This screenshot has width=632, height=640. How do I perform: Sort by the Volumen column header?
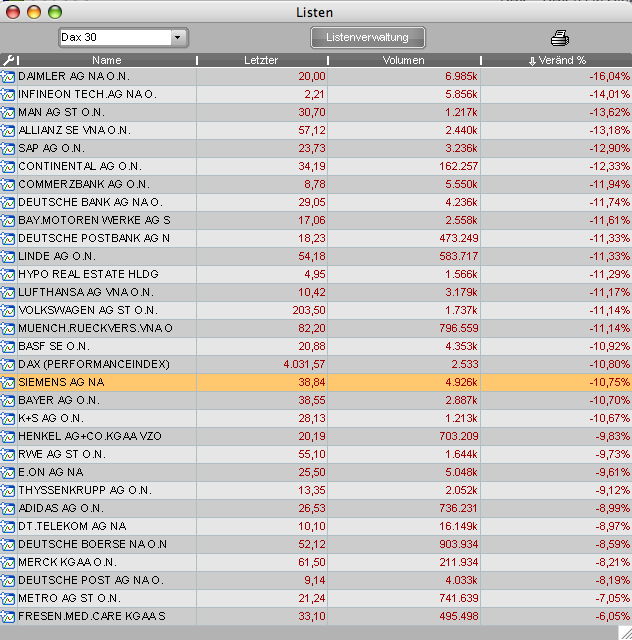[403, 60]
